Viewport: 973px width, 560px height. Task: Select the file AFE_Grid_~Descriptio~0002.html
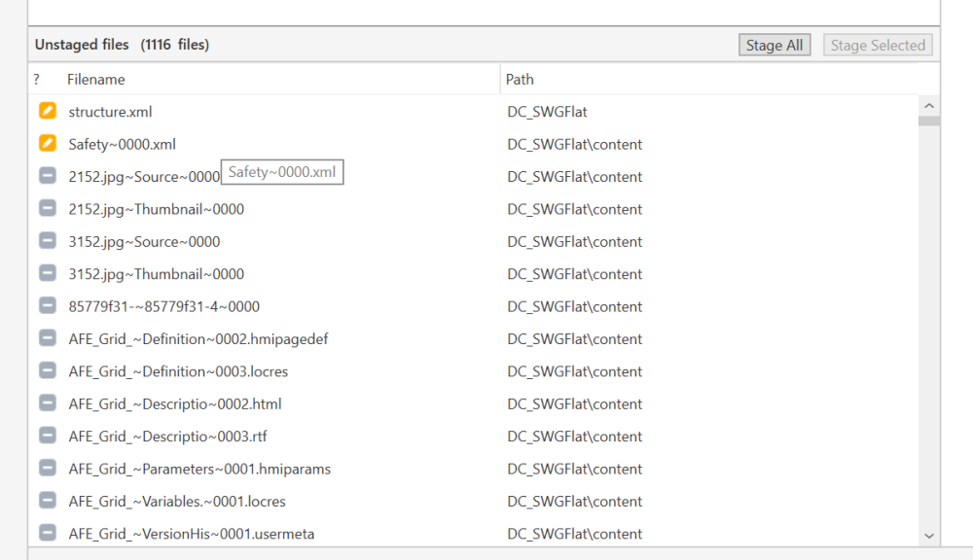(174, 403)
